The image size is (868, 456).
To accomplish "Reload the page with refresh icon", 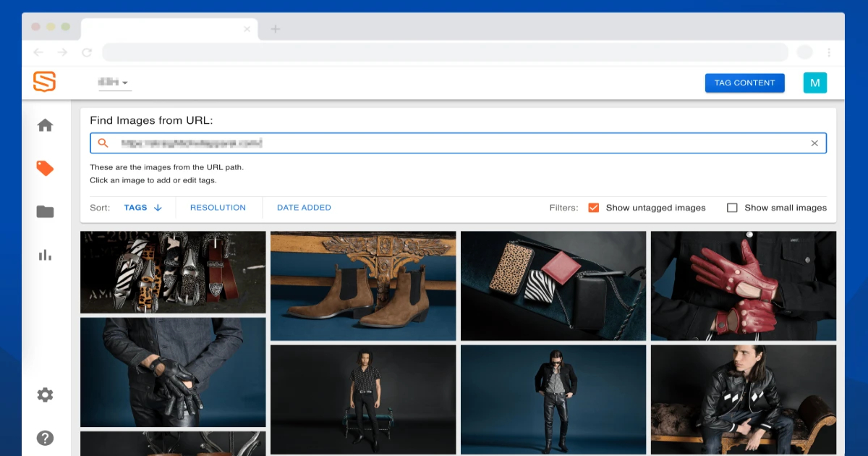I will click(x=87, y=52).
